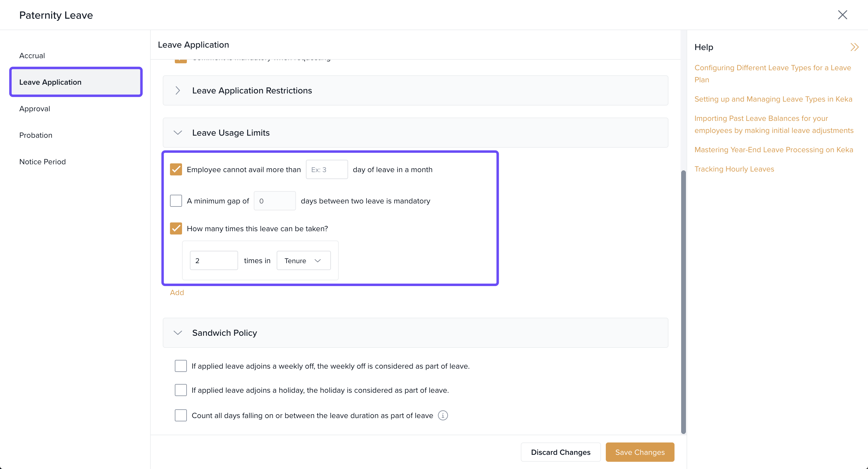This screenshot has width=868, height=469.
Task: Open the Tenure period dropdown
Action: [x=303, y=260]
